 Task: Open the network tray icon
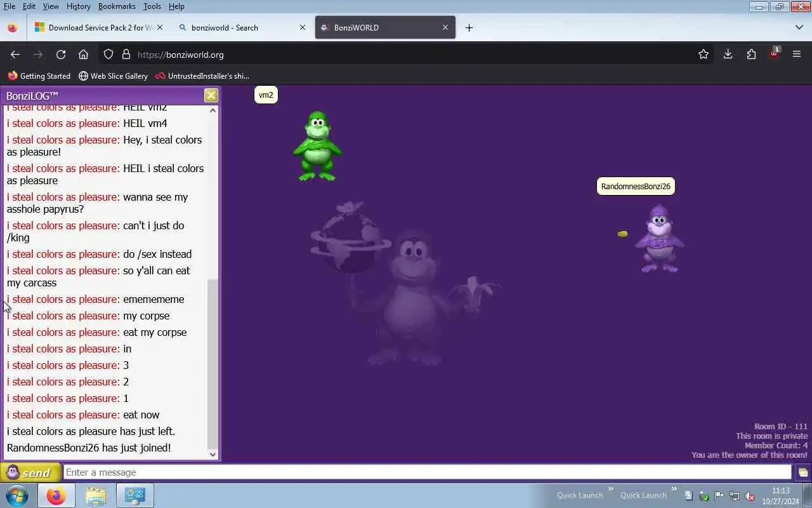tap(735, 496)
